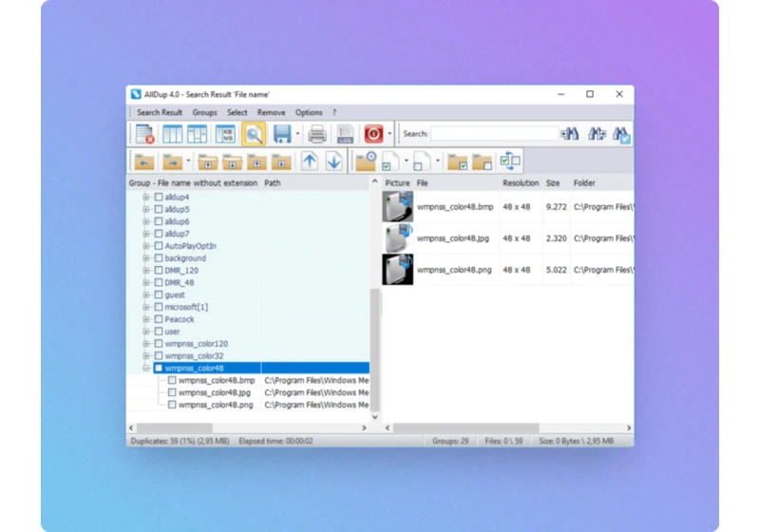Open the shutdown icon dropdown arrow
This screenshot has height=532, width=760.
click(389, 134)
